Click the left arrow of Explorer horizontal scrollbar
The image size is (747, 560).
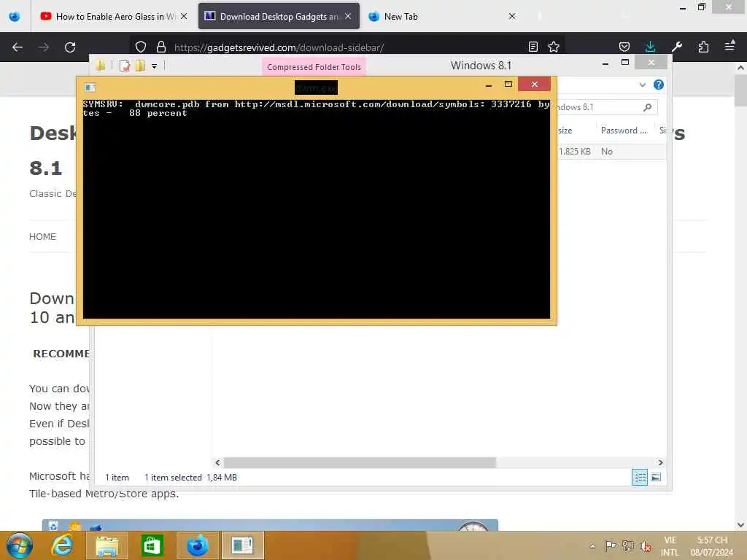click(x=217, y=462)
